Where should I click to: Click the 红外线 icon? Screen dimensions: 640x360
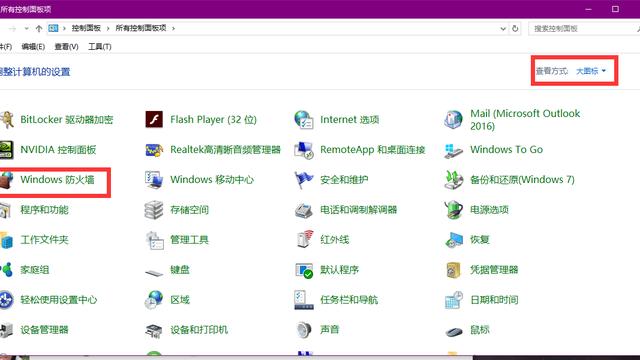305,240
